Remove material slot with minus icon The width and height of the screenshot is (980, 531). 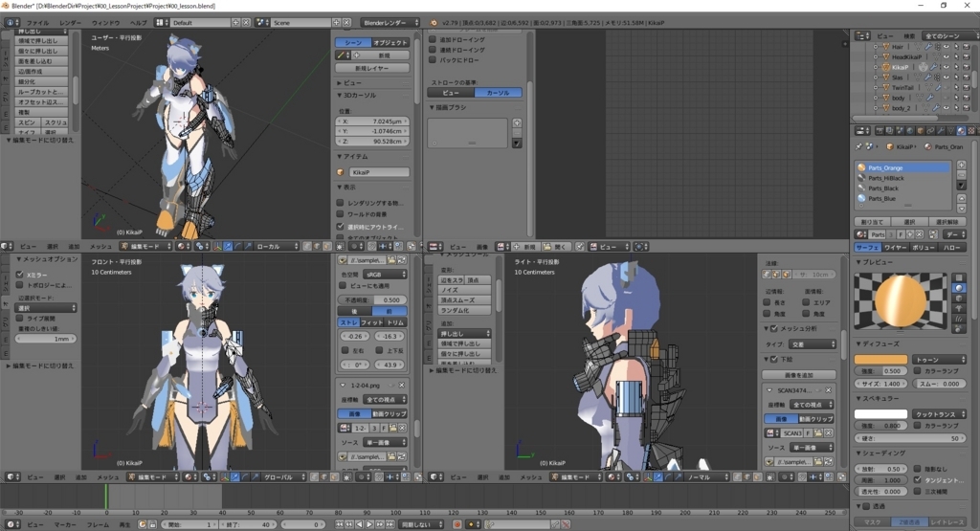pos(961,175)
